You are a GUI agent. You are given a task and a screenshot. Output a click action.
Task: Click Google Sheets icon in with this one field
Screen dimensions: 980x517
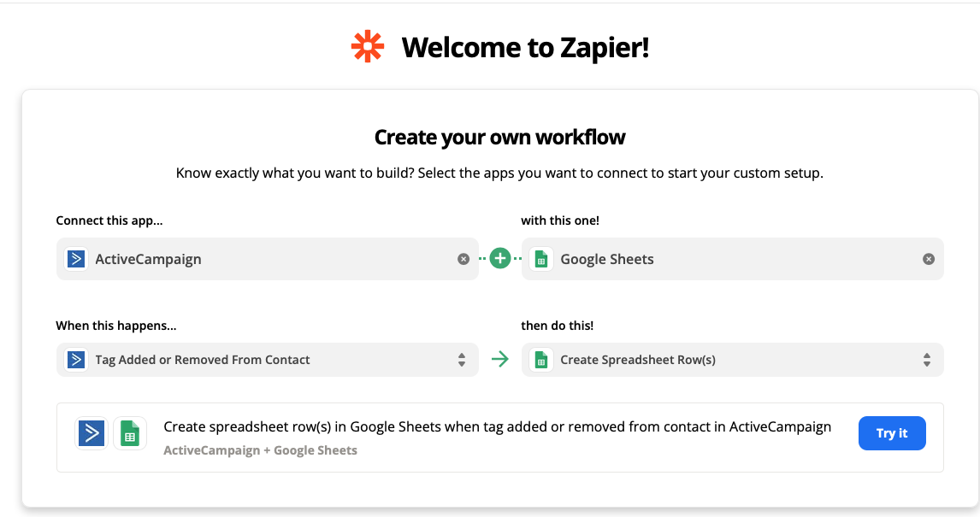(x=541, y=258)
